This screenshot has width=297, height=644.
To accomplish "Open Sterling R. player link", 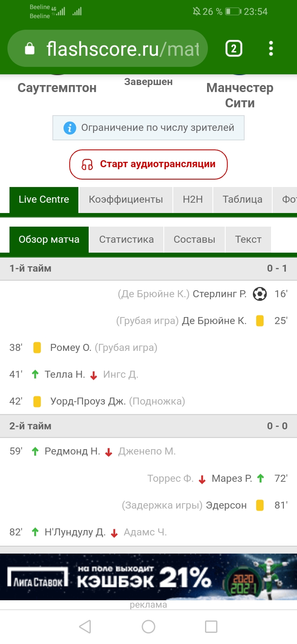I will pos(219,294).
